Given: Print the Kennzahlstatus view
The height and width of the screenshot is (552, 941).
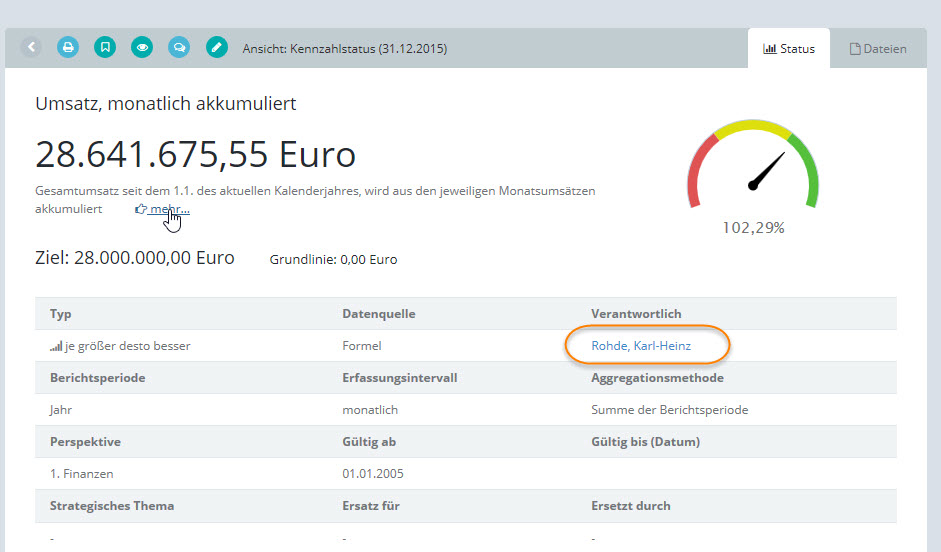Looking at the screenshot, I should 68,47.
